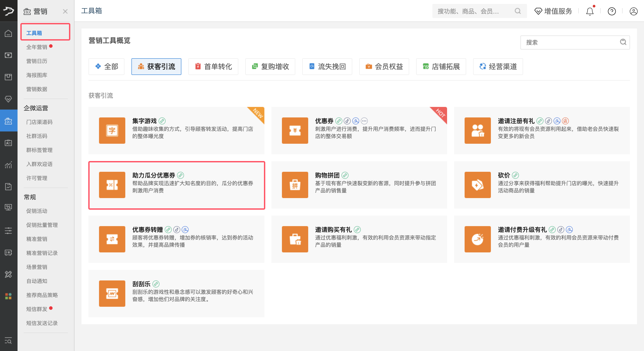This screenshot has width=644, height=351.
Task: Close the 营销 sidebar panel
Action: tap(65, 11)
